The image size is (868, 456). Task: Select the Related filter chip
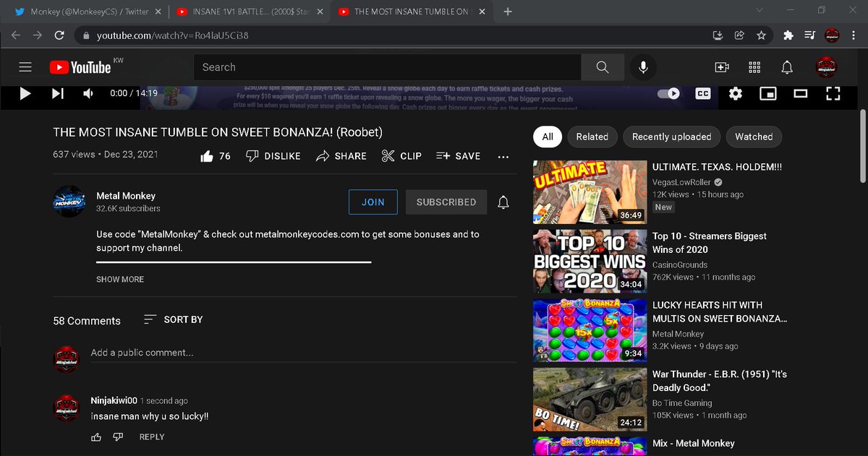pyautogui.click(x=592, y=137)
